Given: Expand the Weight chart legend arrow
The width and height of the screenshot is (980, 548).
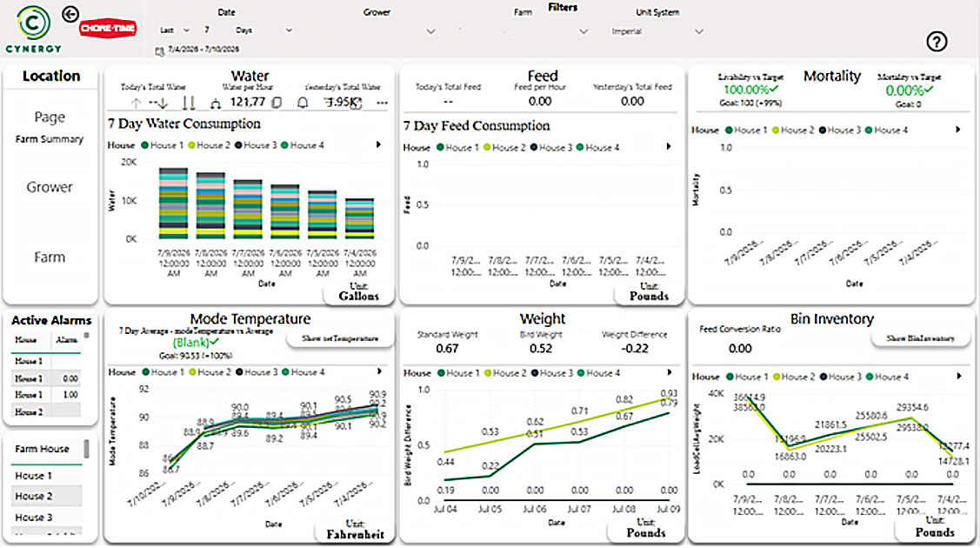Looking at the screenshot, I should click(670, 372).
